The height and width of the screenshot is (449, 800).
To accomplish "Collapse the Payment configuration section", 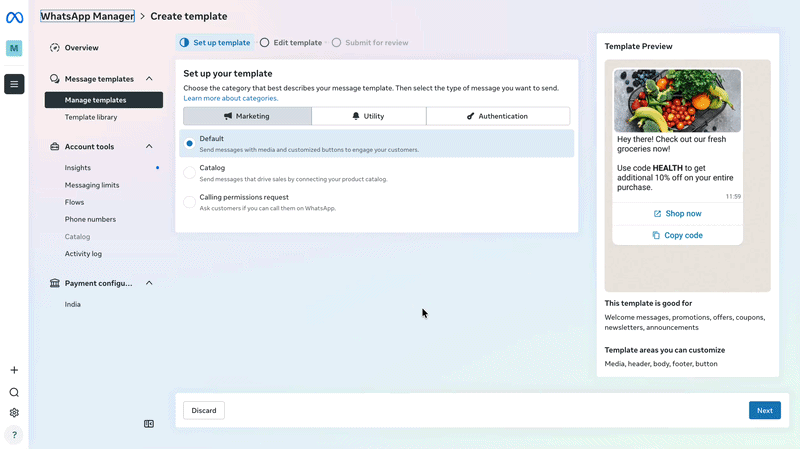I will [149, 283].
